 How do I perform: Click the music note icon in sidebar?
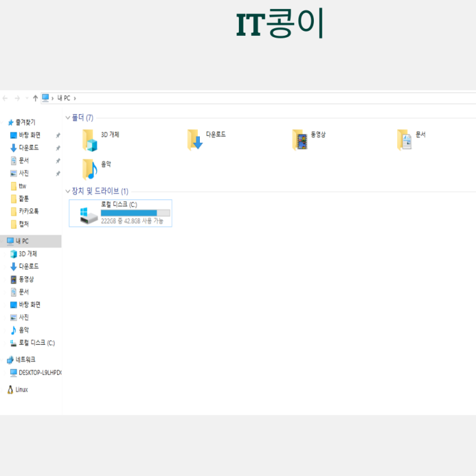coord(13,331)
